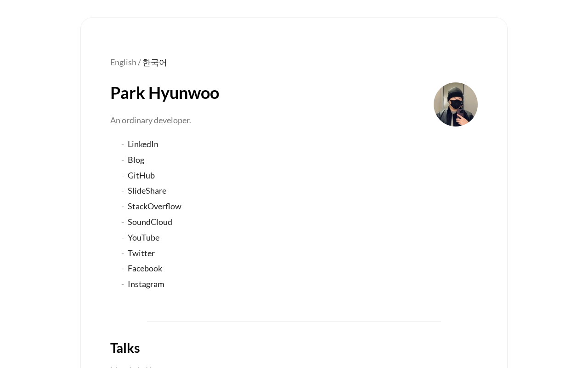Click the horizontal divider above Talks
Viewport: 588px width, 368px height.
tap(294, 321)
